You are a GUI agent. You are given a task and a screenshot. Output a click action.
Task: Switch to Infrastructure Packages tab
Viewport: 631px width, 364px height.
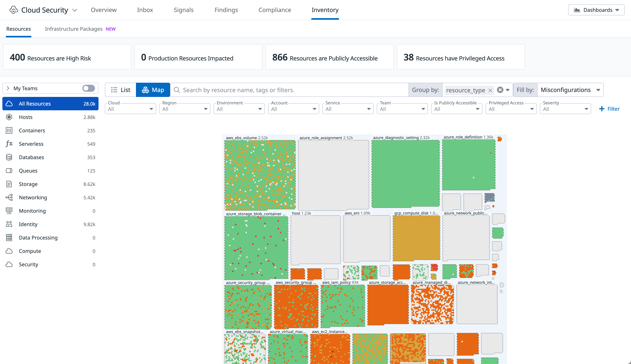tap(74, 29)
